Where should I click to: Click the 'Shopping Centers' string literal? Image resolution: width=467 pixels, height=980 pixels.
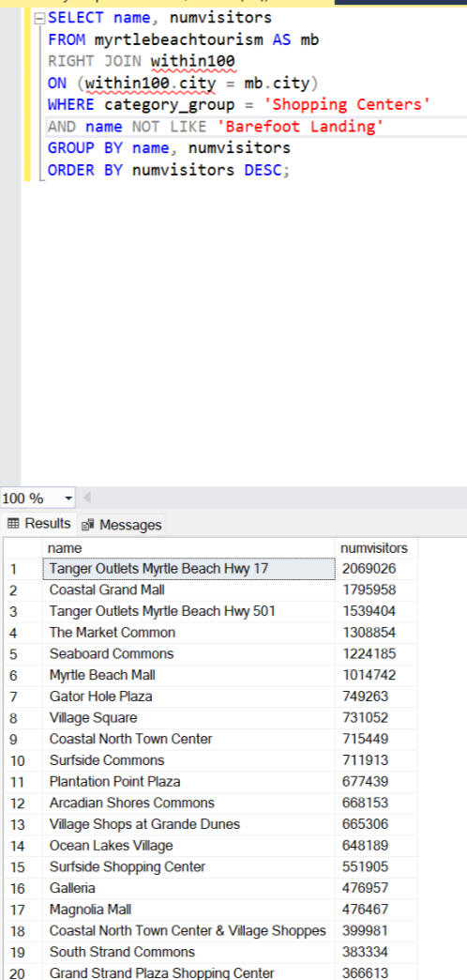(352, 104)
